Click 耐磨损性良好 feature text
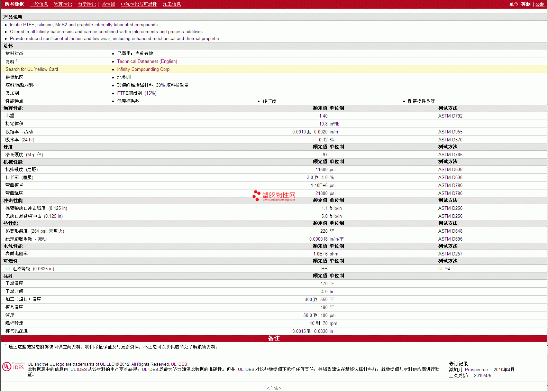This screenshot has height=392, width=548. point(421,101)
